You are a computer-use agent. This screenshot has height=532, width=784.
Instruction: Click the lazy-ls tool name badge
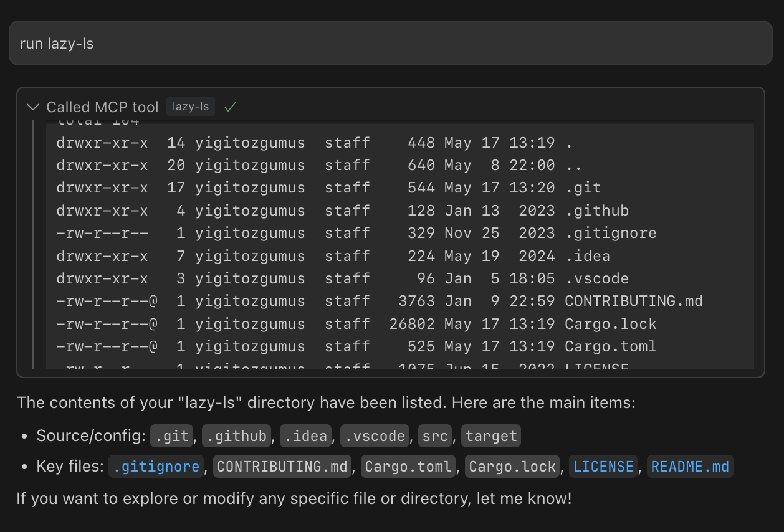(x=191, y=107)
